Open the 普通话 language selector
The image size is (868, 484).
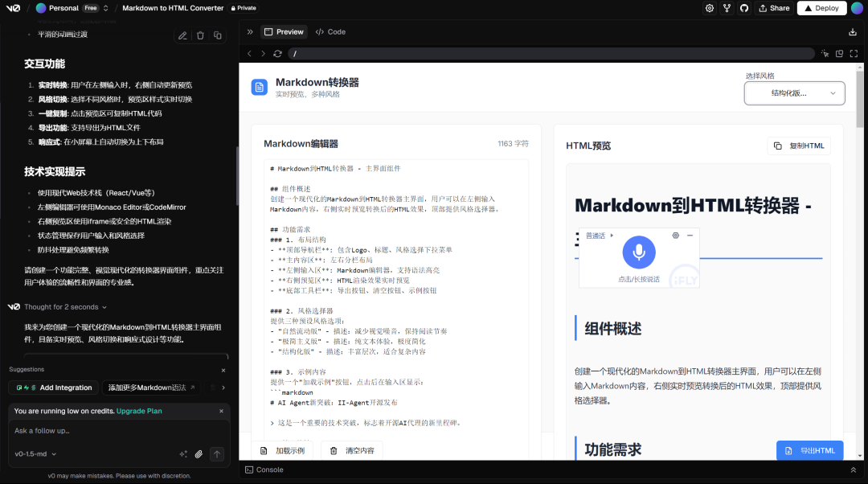coord(600,236)
